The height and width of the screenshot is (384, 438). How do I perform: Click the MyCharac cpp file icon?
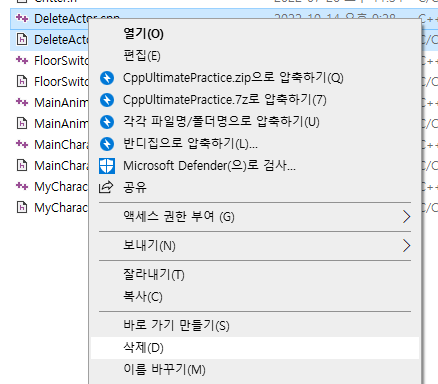[22, 186]
